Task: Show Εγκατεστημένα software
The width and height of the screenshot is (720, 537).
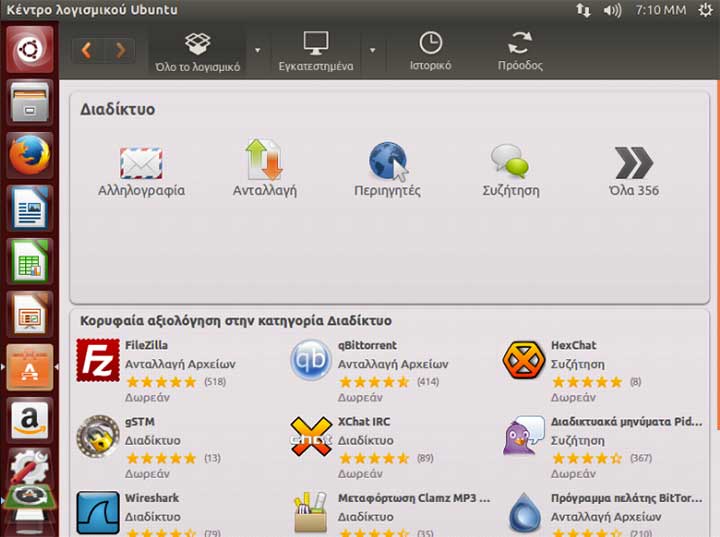Action: click(316, 51)
